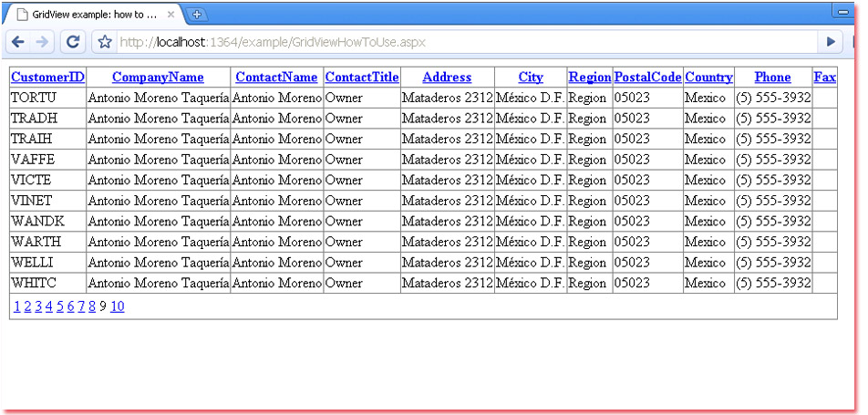Click the Go arrow at address bar end

point(830,42)
